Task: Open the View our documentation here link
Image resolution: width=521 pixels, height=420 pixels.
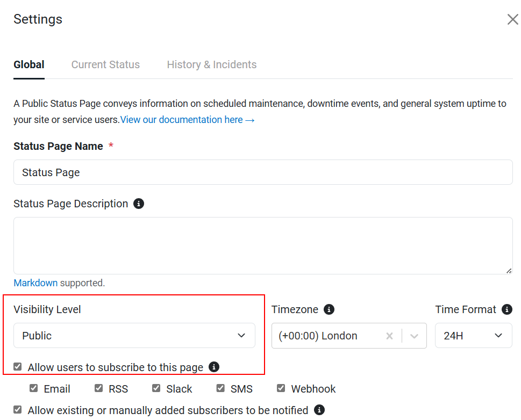Action: click(x=188, y=120)
